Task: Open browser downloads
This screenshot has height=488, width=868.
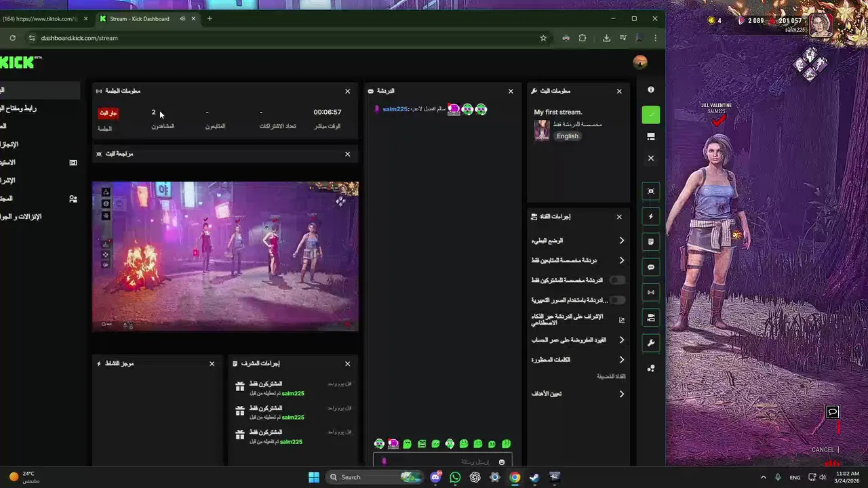Action: (606, 38)
